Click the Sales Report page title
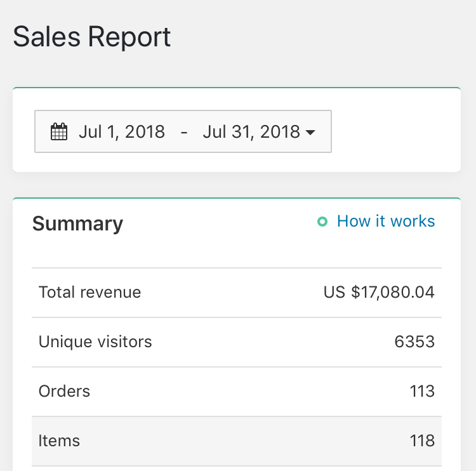The image size is (476, 471). (92, 37)
